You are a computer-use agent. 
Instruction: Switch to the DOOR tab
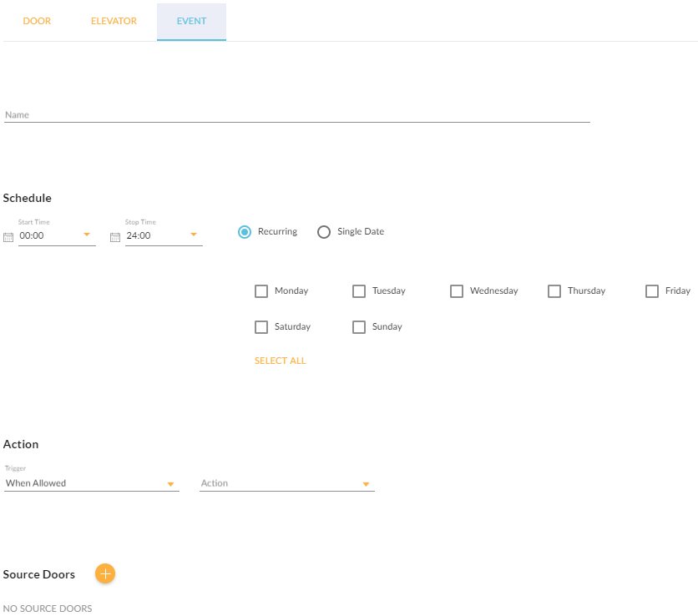[37, 22]
